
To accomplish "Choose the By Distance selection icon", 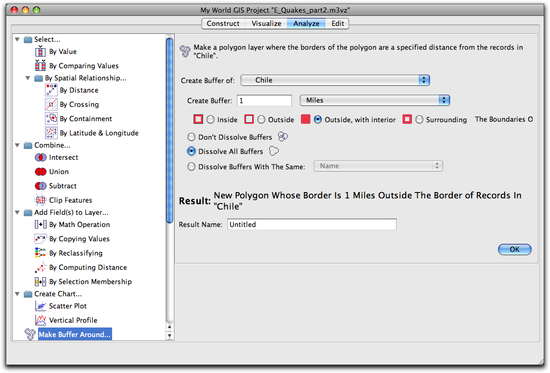I will 51,90.
